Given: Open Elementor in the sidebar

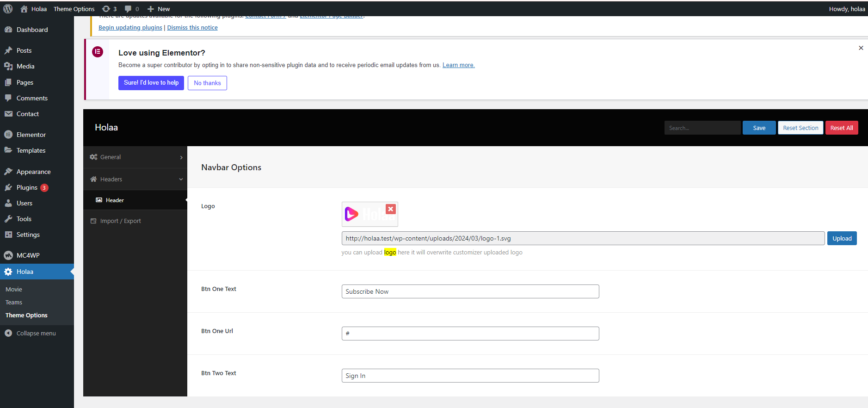Looking at the screenshot, I should pos(31,135).
